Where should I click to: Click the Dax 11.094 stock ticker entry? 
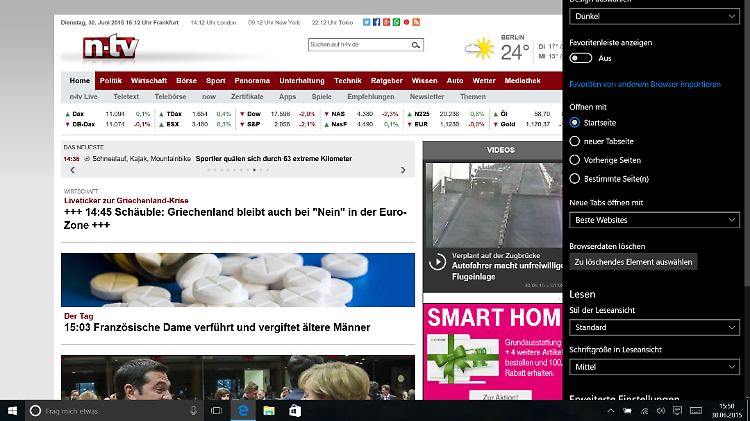click(x=107, y=114)
